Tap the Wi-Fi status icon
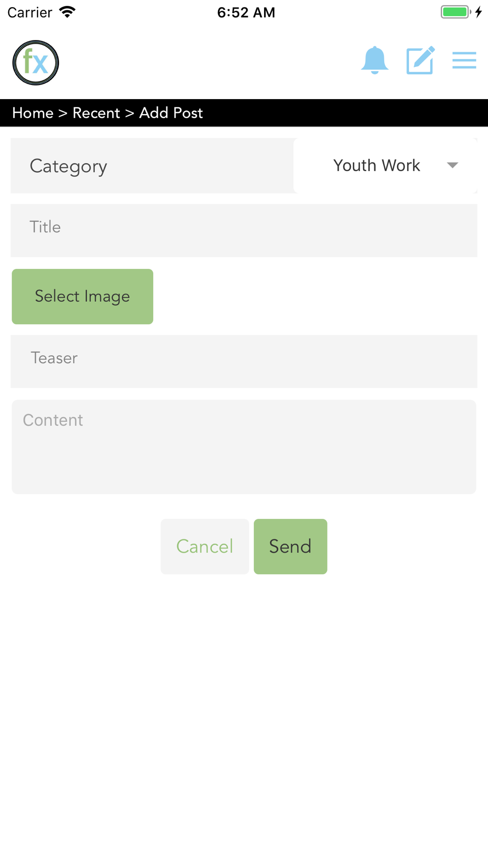 coord(67,12)
